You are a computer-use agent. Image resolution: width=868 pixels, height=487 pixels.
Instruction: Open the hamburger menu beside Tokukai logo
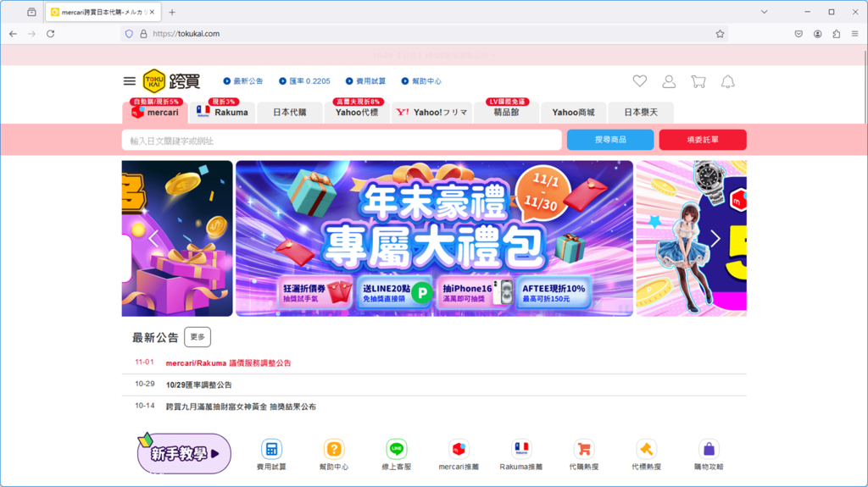129,81
